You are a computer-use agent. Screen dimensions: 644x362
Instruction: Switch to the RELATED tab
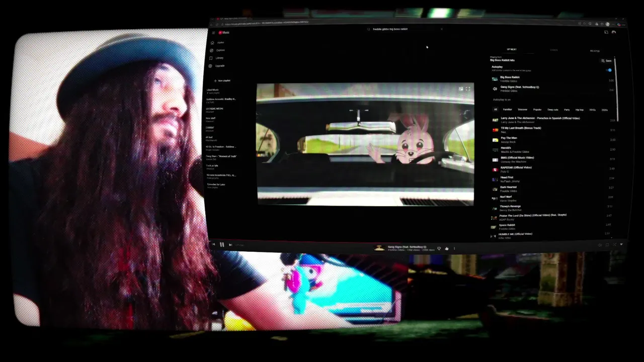tap(595, 51)
